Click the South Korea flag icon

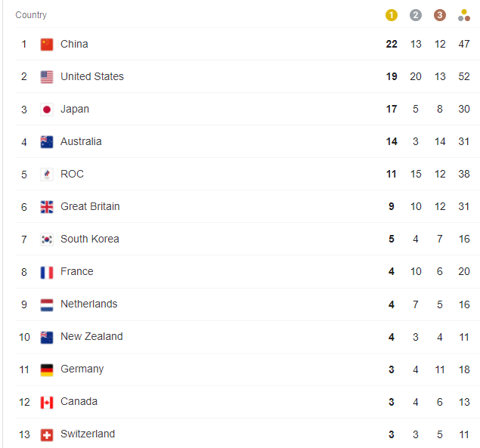47,239
